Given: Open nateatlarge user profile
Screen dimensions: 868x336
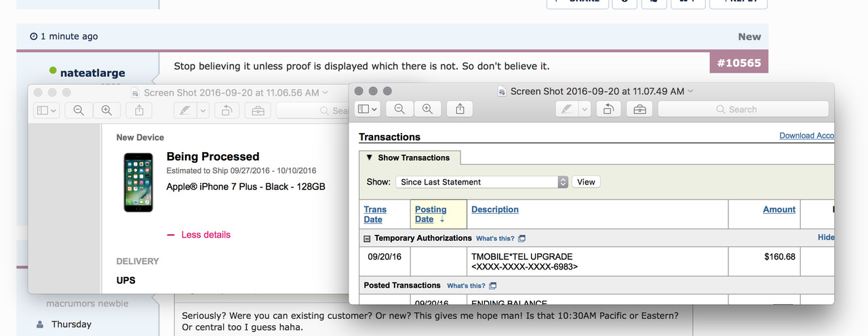Looking at the screenshot, I should click(x=93, y=73).
